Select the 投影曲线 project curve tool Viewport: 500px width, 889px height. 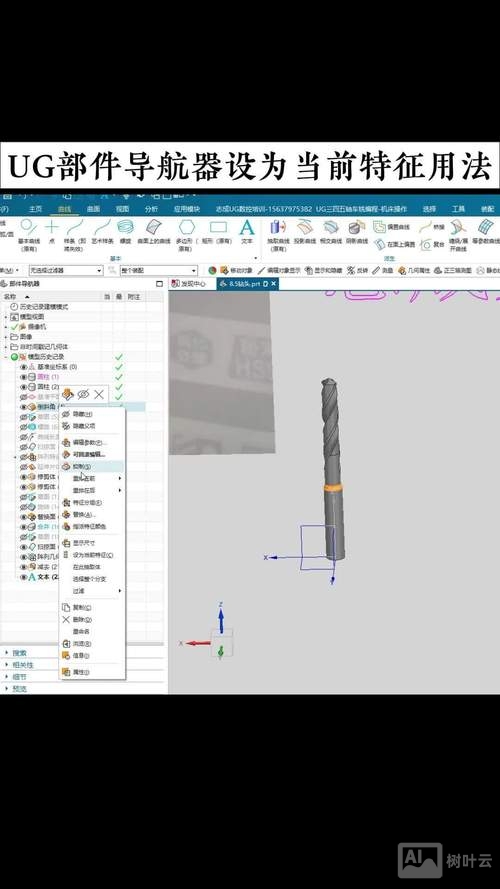click(x=304, y=231)
